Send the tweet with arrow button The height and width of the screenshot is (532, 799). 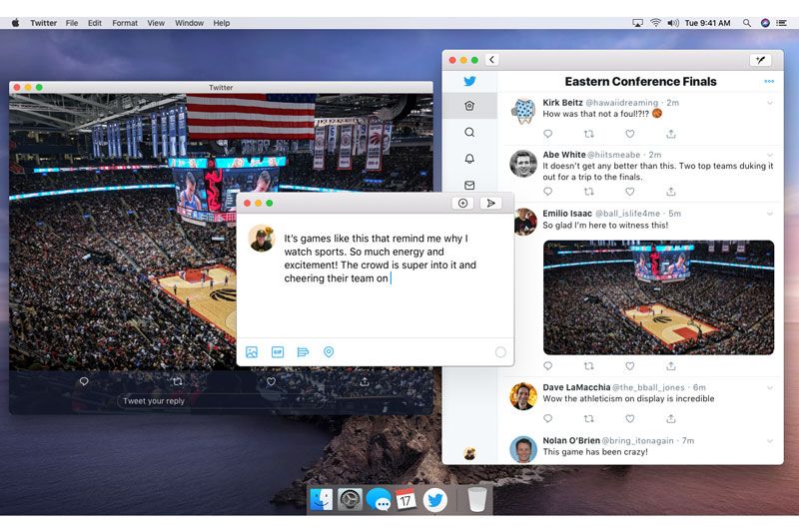pyautogui.click(x=490, y=204)
